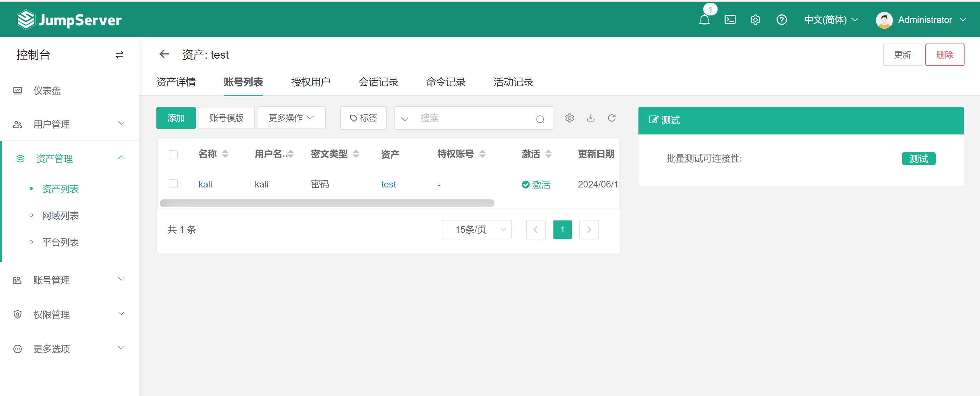The height and width of the screenshot is (396, 980).
Task: Click the horizontal table scrollbar
Action: point(327,203)
